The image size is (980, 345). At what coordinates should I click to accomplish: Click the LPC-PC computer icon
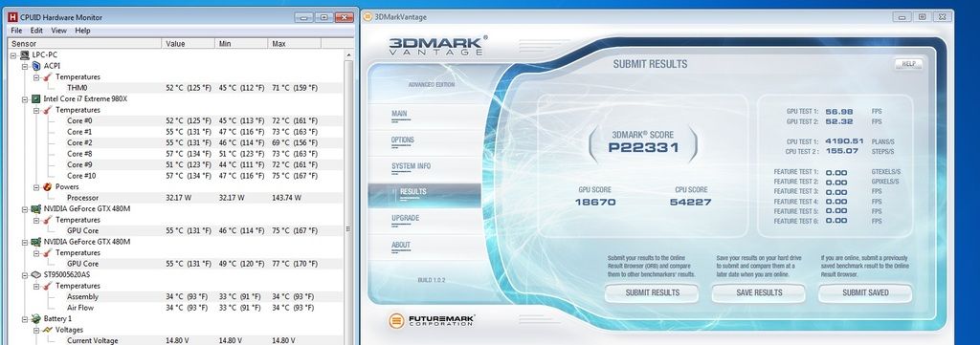[x=24, y=54]
